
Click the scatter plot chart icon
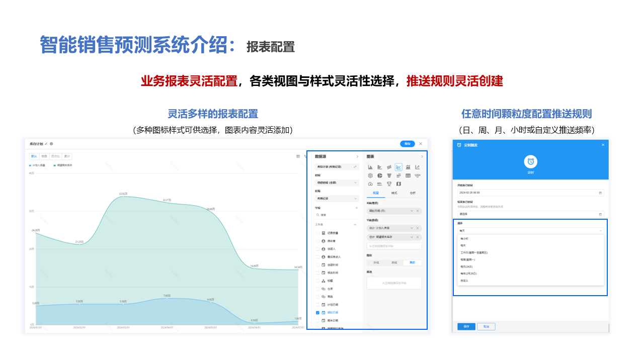pyautogui.click(x=417, y=167)
